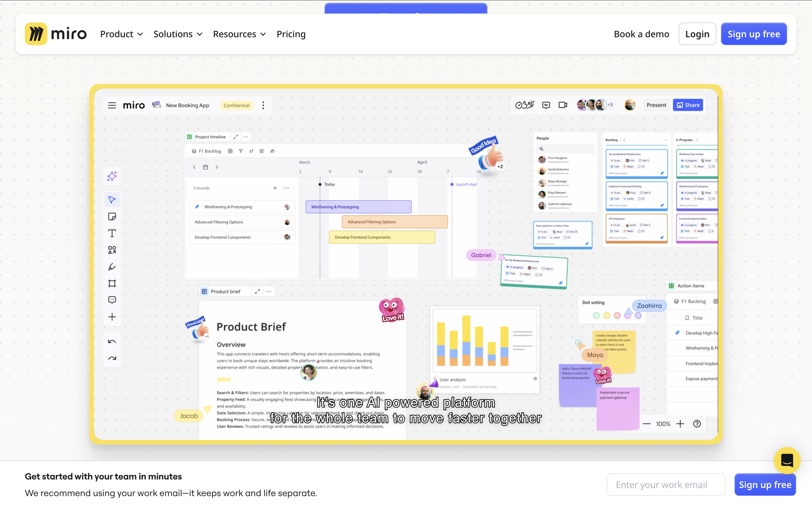
Task: Click the filter icon in the timeline toolbar
Action: (x=241, y=151)
